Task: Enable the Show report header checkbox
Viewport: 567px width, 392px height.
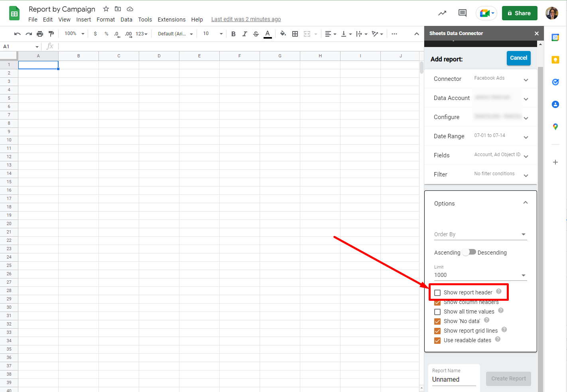Action: [437, 293]
